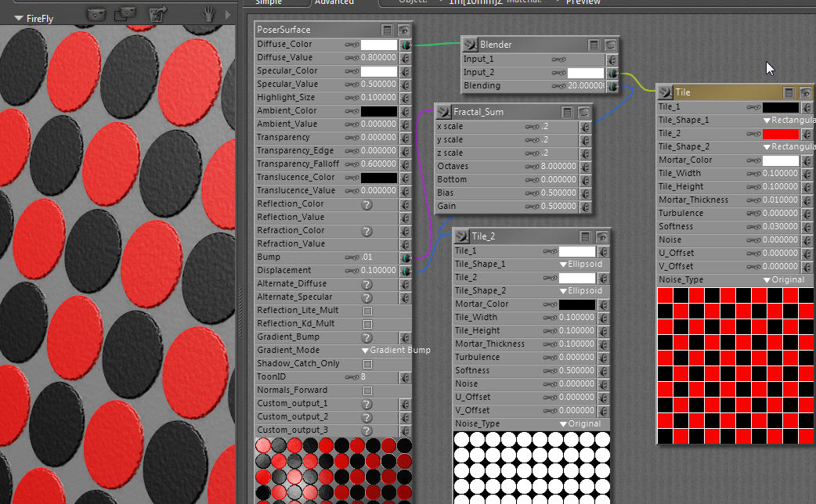
Task: Toggle the PoserSurface preview eye icon
Action: click(x=404, y=30)
